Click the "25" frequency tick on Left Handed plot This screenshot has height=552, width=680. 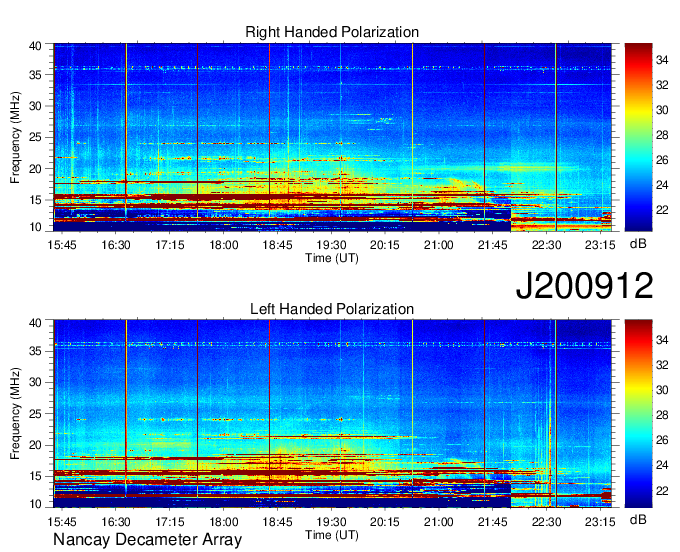point(35,414)
